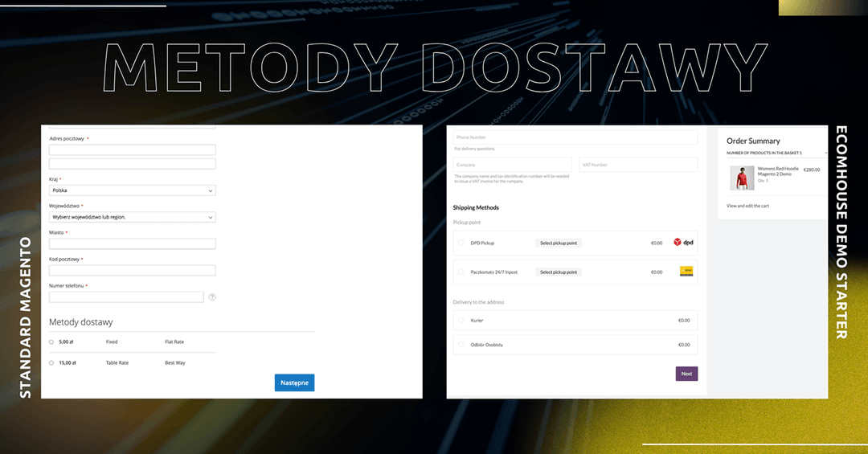Image resolution: width=868 pixels, height=454 pixels.
Task: Click the Best Way method text
Action: tap(175, 363)
